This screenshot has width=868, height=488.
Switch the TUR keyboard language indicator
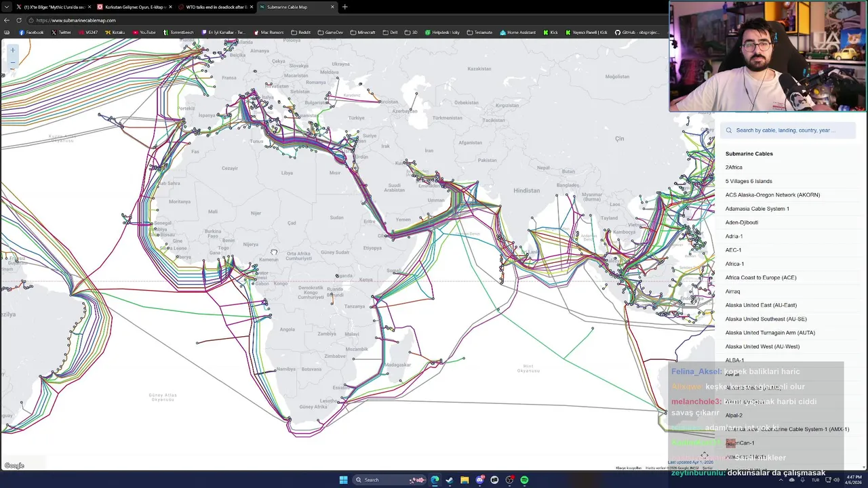point(815,480)
